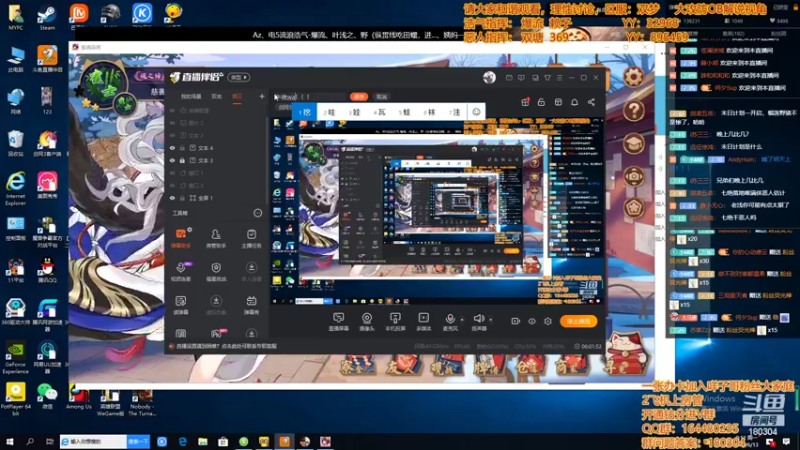Open the mode switch pill beside the logo
This screenshot has width=800, height=450.
(x=239, y=78)
